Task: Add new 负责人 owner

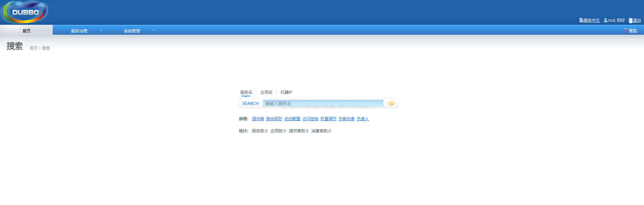Action: [363, 119]
